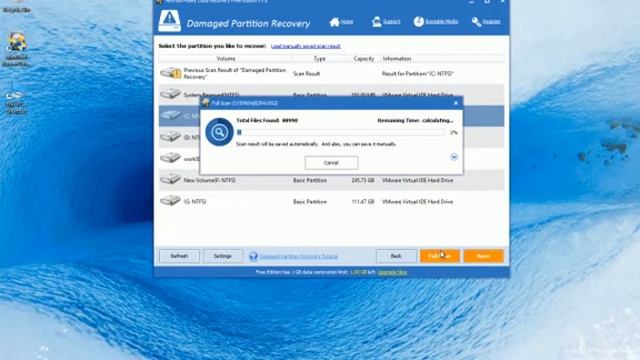This screenshot has height=360, width=640.
Task: Open the Recycle Bin desktop icon
Action: [16, 6]
